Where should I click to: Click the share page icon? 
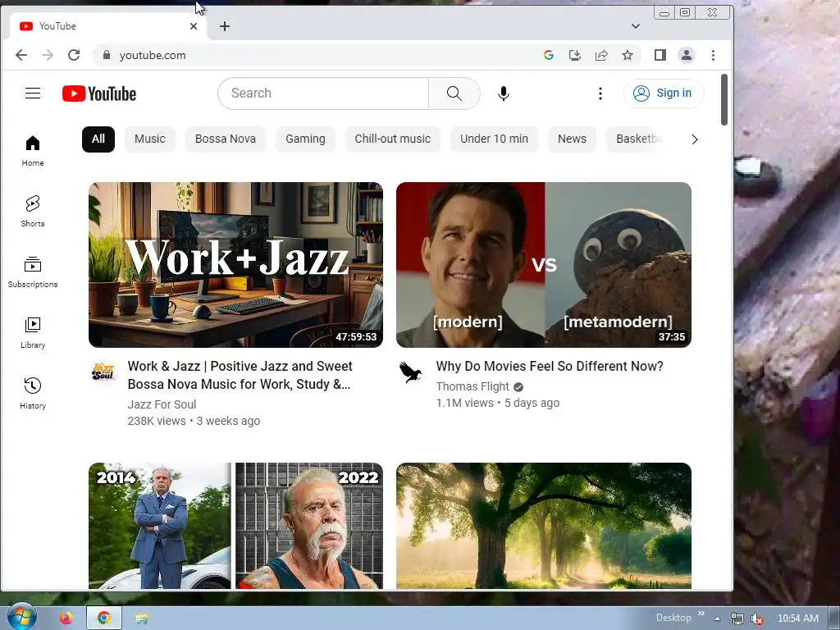pos(601,55)
